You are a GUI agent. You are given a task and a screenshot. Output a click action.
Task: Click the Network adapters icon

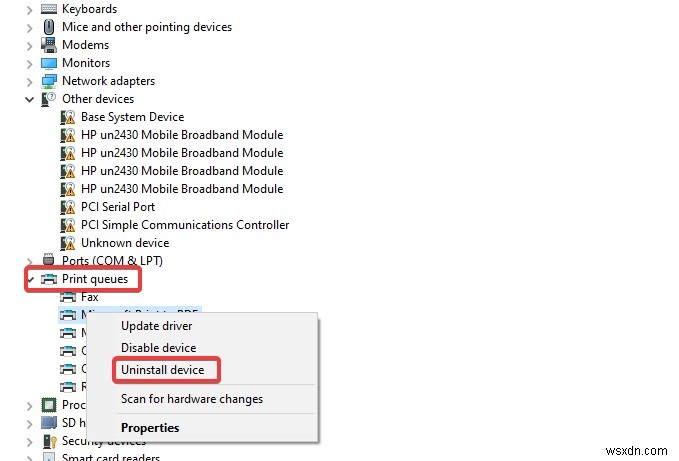(x=49, y=81)
